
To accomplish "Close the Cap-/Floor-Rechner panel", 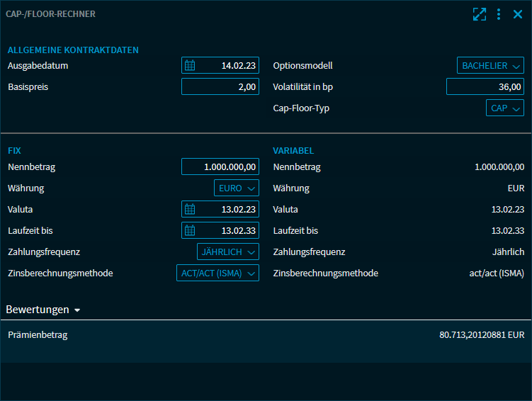I will (x=518, y=14).
